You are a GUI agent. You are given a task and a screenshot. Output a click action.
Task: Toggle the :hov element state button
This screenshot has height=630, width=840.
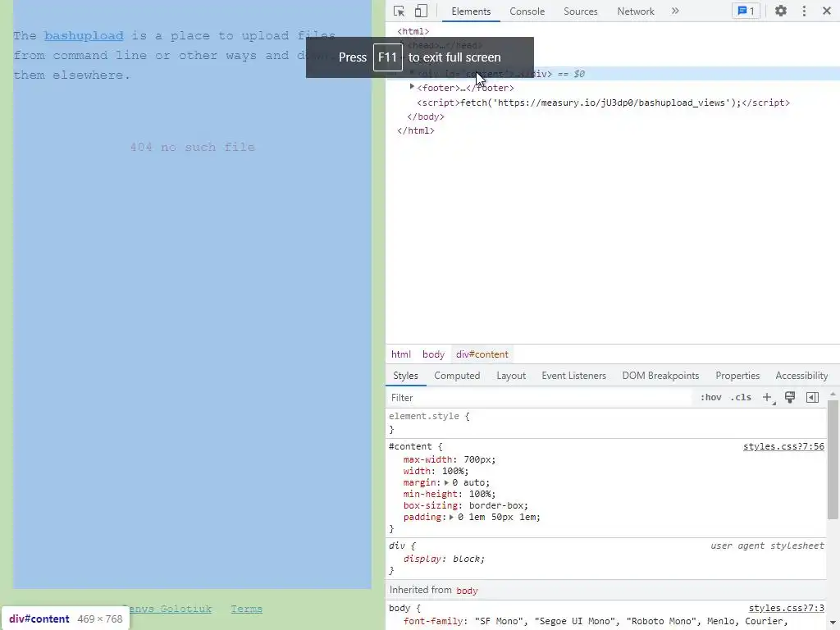click(x=711, y=398)
